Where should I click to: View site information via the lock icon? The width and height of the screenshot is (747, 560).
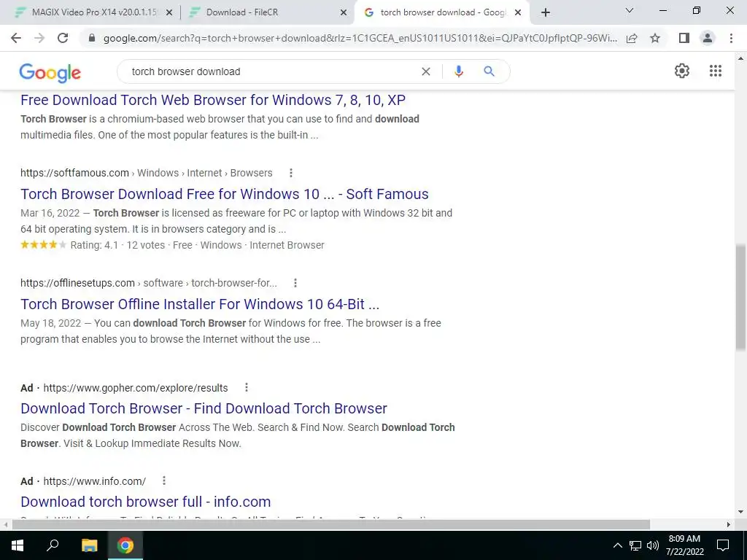tap(92, 38)
